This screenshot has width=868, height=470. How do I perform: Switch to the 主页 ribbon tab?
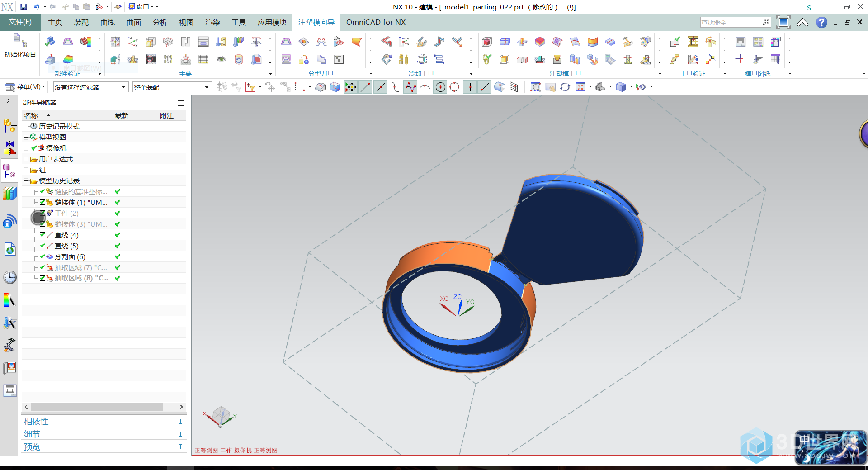click(x=55, y=22)
